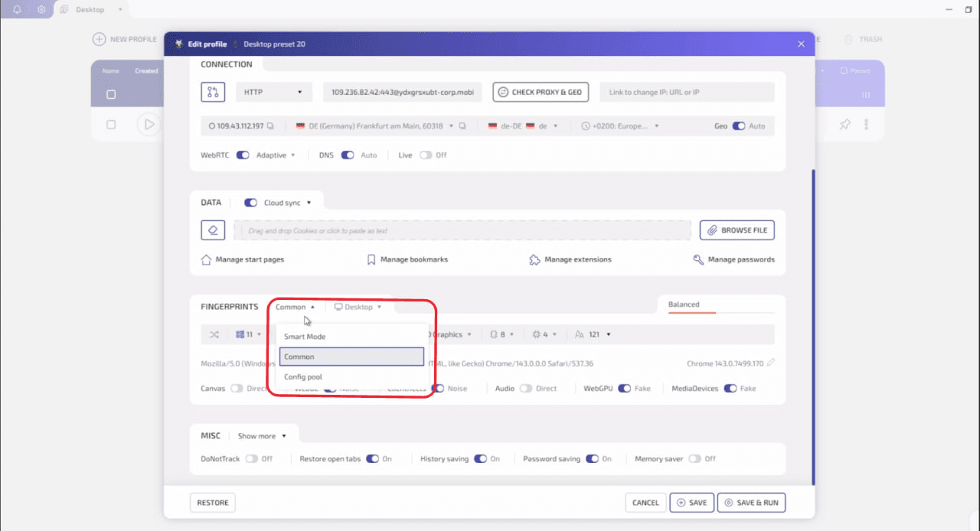
Task: Expand the Misc Show more dropdown
Action: tap(262, 436)
